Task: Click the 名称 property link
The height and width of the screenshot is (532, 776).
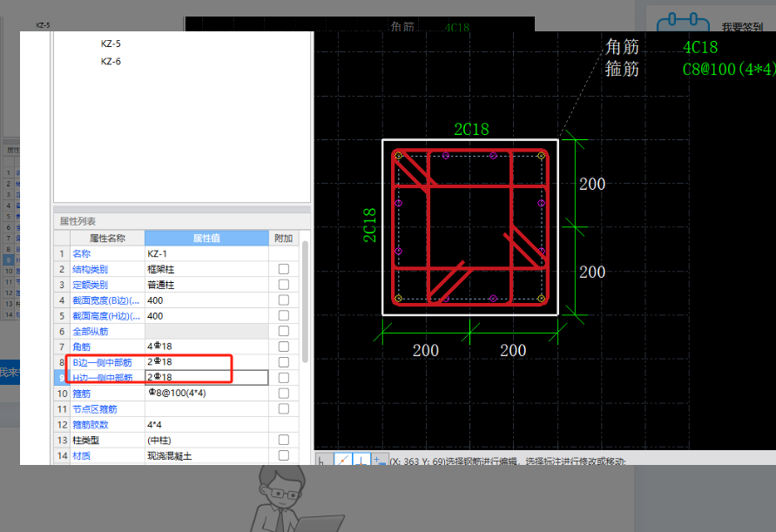Action: tap(82, 254)
